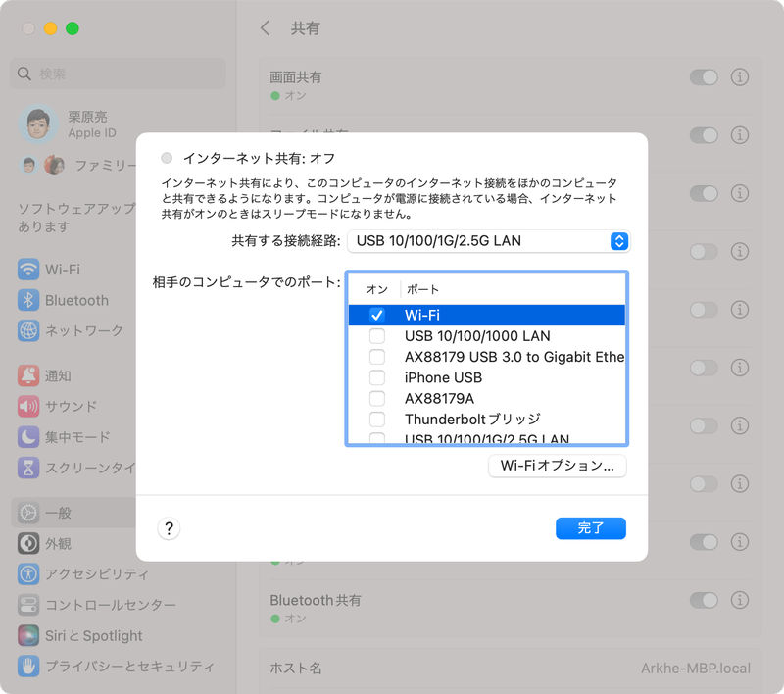Click the back chevron beside 共有
Screen dimensions: 784x694
click(264, 28)
